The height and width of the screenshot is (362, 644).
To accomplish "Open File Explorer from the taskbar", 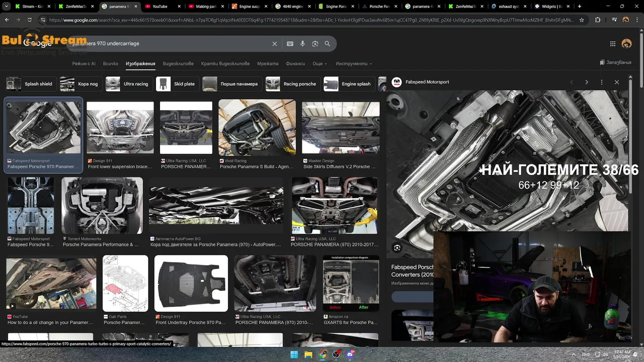I will click(308, 354).
